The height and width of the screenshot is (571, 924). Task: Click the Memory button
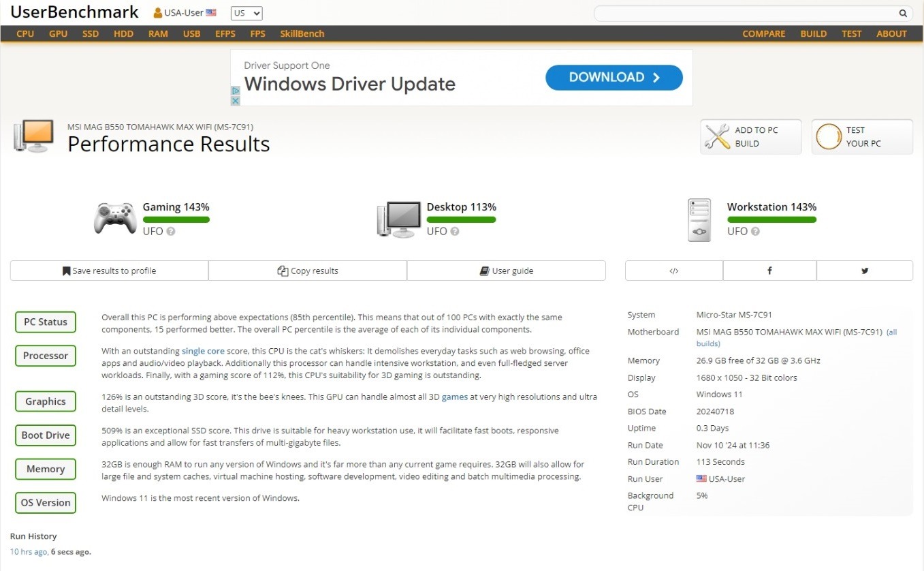pyautogui.click(x=46, y=469)
